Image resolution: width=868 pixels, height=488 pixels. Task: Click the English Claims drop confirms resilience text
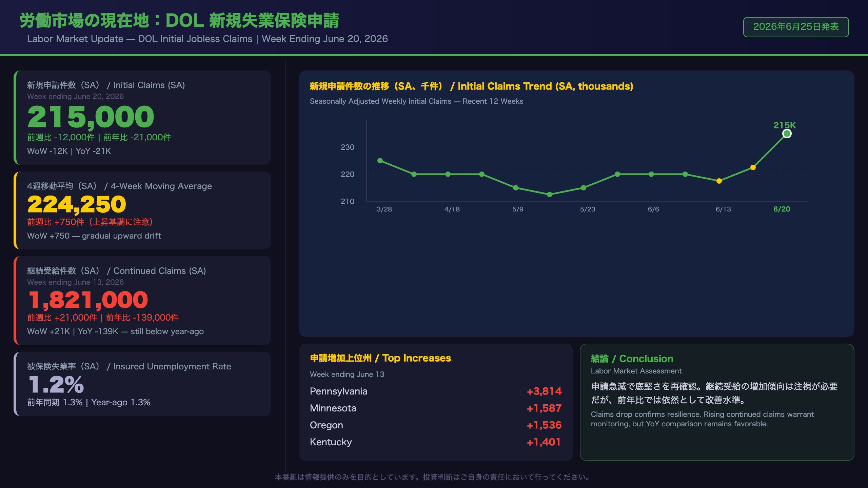pyautogui.click(x=702, y=419)
